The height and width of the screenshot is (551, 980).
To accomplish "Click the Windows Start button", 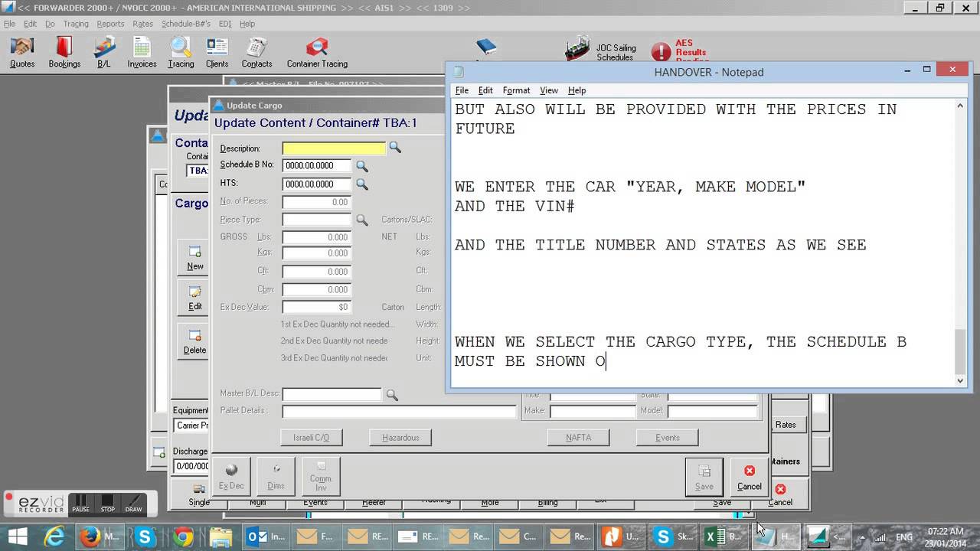I will (17, 536).
